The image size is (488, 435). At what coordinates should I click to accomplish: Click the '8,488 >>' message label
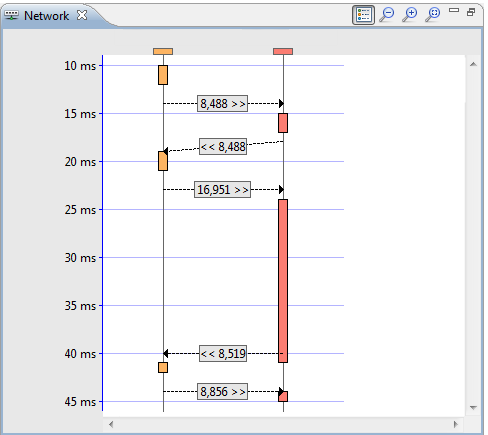pos(222,104)
